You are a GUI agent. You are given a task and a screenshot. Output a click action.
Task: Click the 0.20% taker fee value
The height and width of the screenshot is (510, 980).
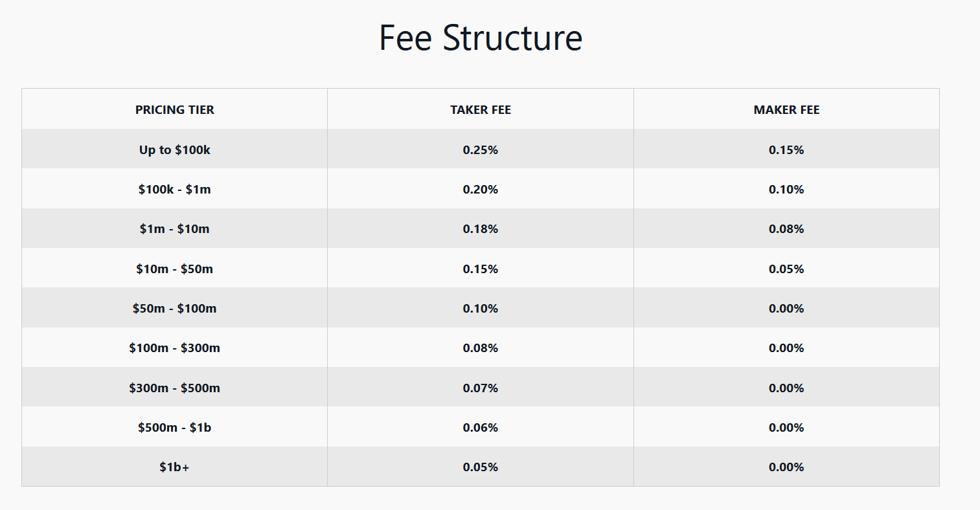tap(481, 189)
